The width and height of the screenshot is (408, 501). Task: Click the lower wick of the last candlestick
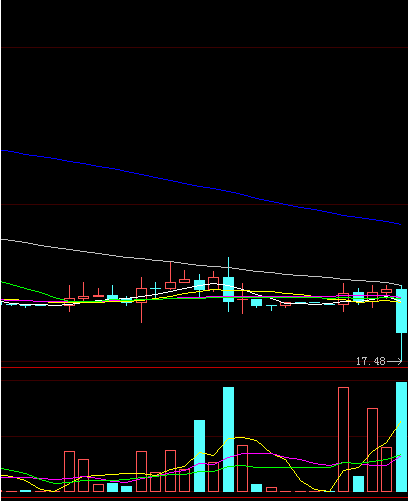(401, 347)
